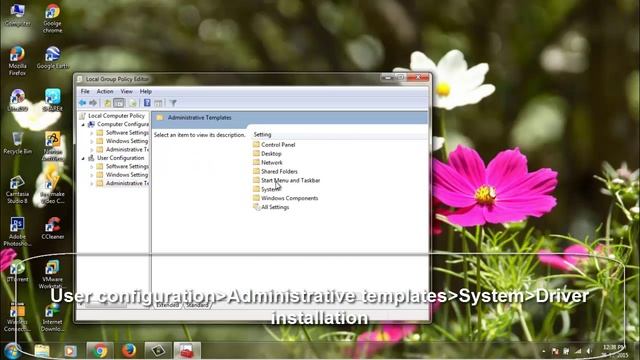
Task: Open Firefox from the taskbar
Action: 129,351
